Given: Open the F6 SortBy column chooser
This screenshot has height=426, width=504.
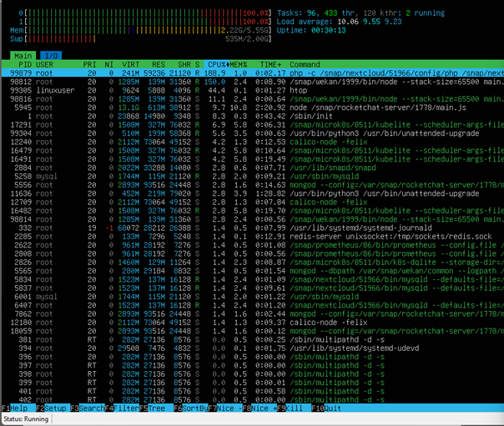Looking at the screenshot, I should (194, 408).
